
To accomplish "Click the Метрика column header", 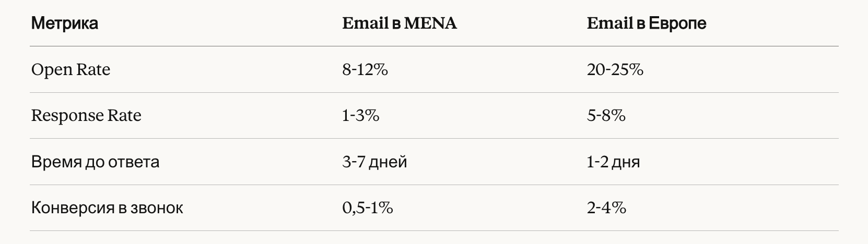I will coord(64,23).
